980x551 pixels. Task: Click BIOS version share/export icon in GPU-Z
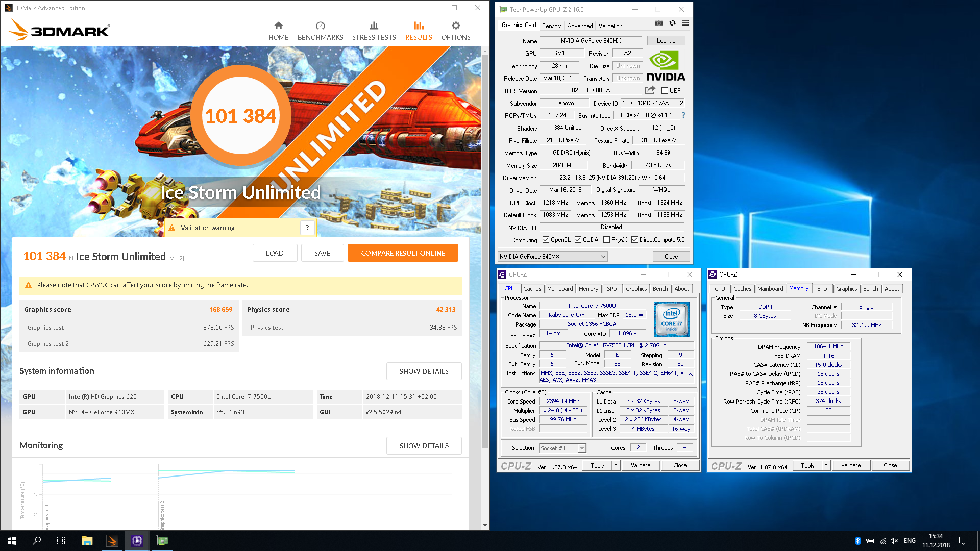point(650,90)
